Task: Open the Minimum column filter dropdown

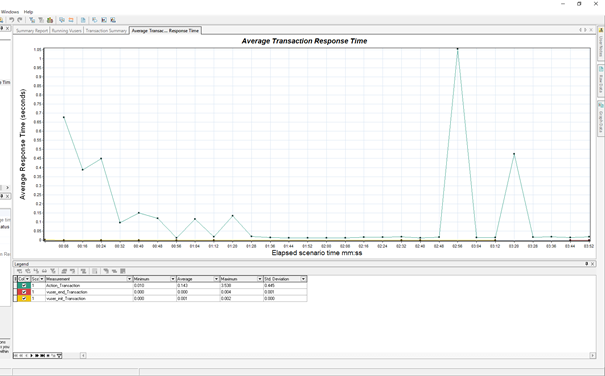Action: tap(173, 279)
